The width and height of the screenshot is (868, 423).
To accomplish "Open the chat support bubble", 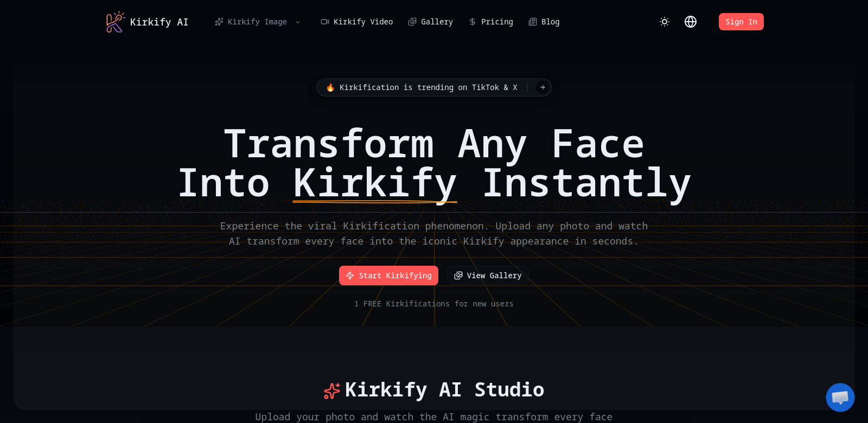I will coord(840,398).
